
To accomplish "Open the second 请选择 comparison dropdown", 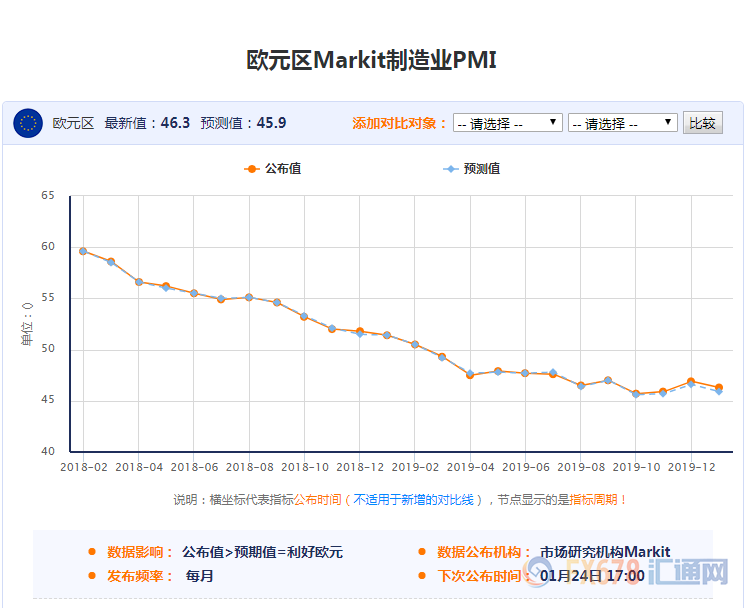I will click(x=622, y=123).
